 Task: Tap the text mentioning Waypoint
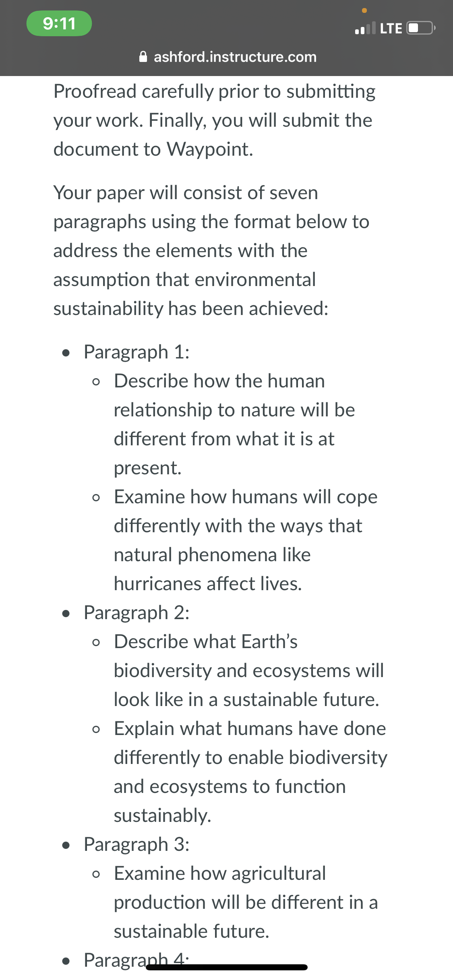[x=153, y=149]
